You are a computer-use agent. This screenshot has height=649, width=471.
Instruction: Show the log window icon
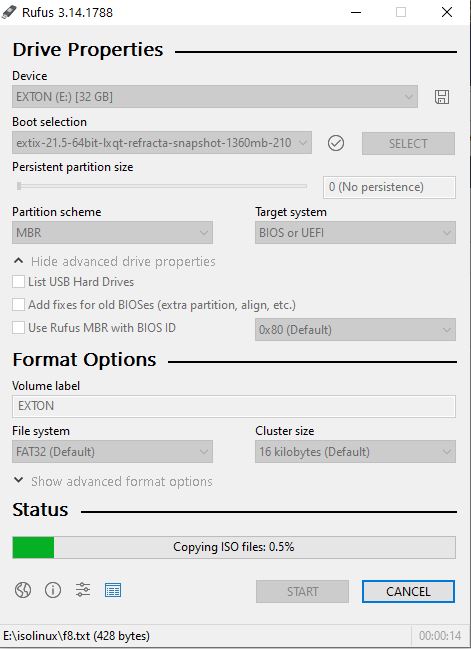click(x=113, y=590)
